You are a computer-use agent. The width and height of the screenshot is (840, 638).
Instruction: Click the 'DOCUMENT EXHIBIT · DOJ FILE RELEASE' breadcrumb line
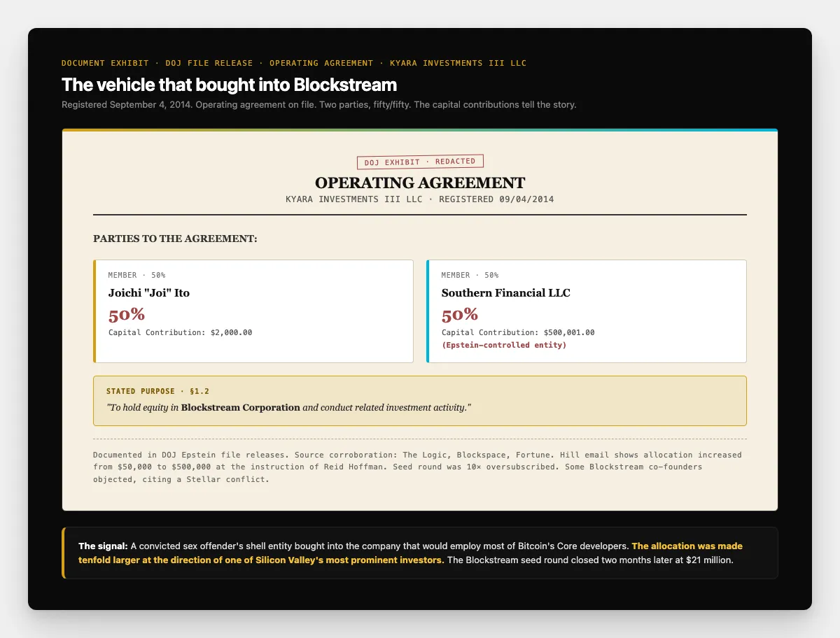[x=294, y=63]
